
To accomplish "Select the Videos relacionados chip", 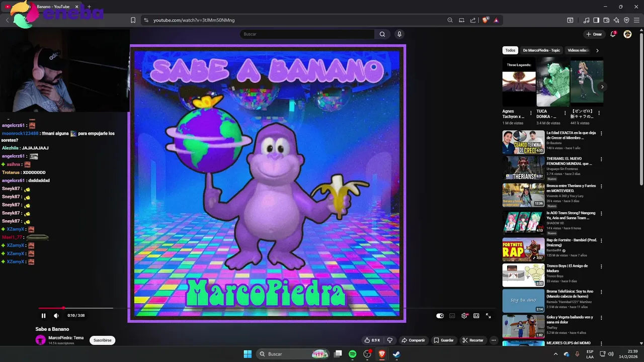I will click(578, 50).
